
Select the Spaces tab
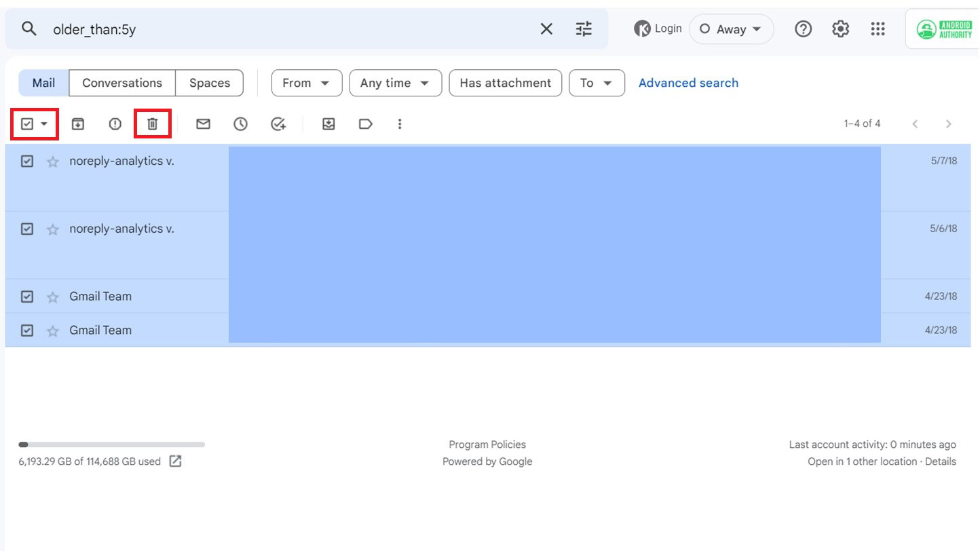coord(209,83)
